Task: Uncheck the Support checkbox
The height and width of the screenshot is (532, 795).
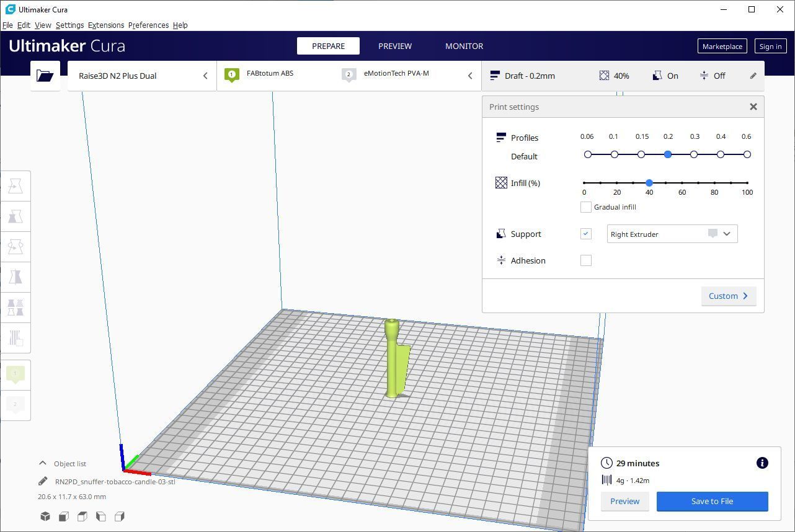Action: (x=586, y=234)
